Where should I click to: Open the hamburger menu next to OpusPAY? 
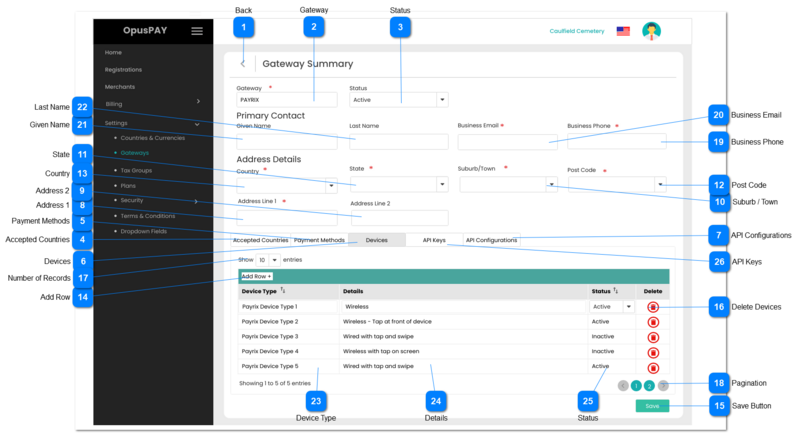click(x=197, y=31)
